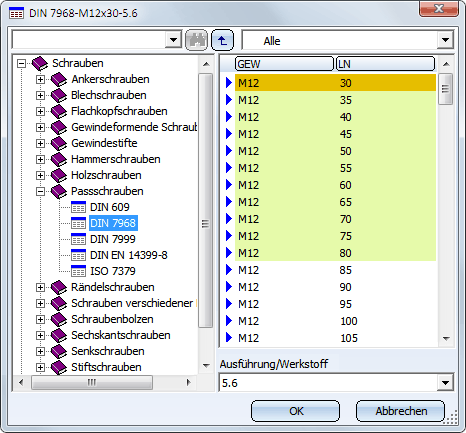Click the LN column header
The width and height of the screenshot is (466, 433).
click(x=386, y=64)
